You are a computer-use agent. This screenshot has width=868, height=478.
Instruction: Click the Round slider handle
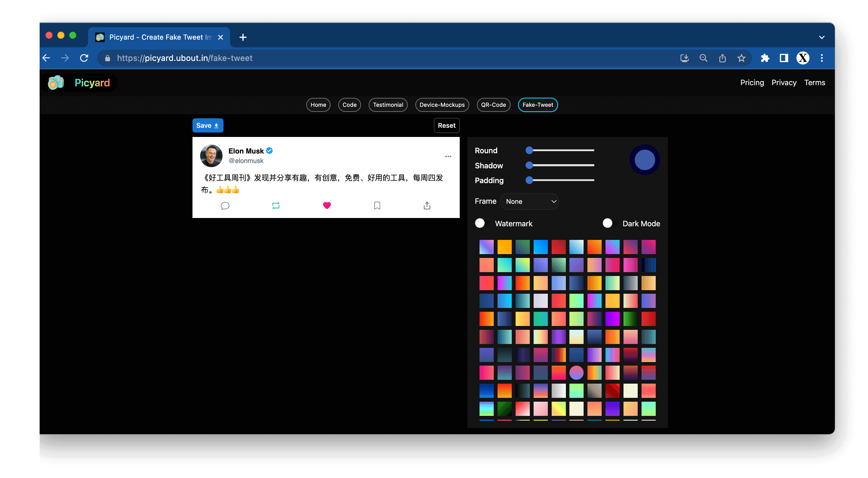[529, 150]
